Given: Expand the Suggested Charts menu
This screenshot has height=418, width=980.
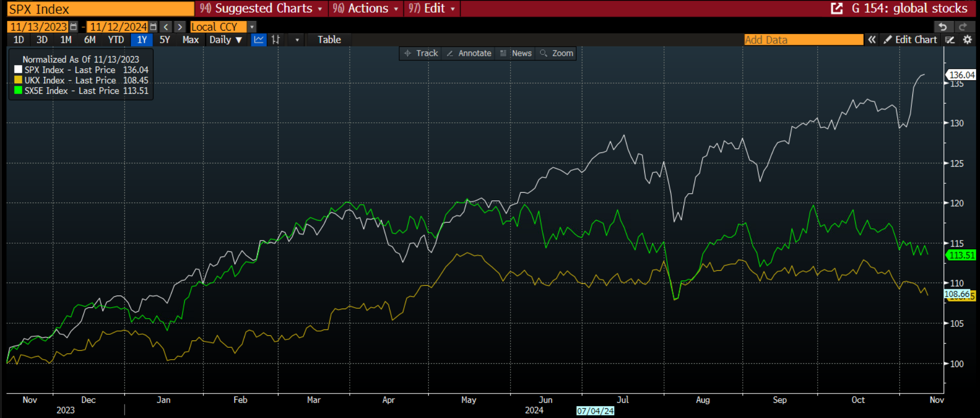Looking at the screenshot, I should [x=261, y=8].
